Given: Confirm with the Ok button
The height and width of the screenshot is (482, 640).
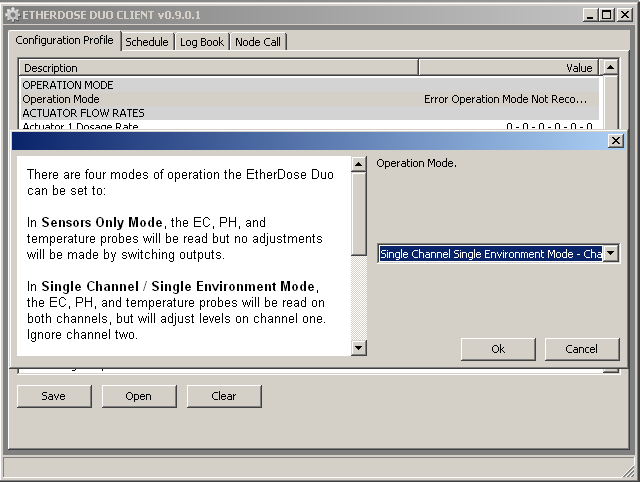Looking at the screenshot, I should pos(498,349).
